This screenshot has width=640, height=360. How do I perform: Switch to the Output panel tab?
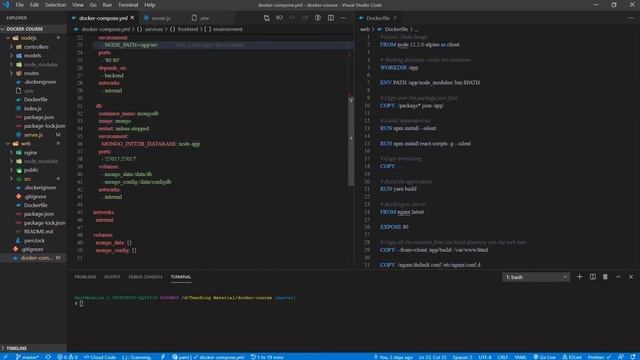112,277
